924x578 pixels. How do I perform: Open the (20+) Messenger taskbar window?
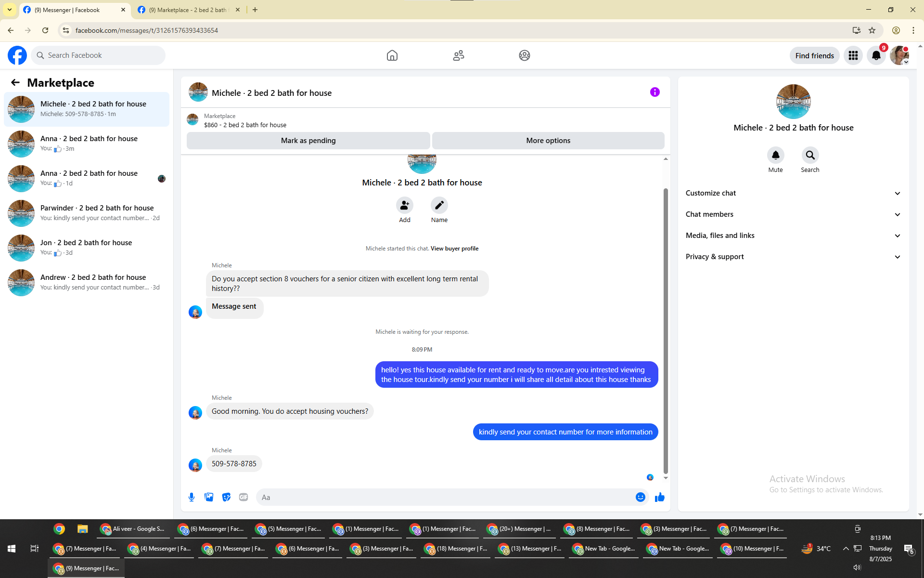coord(520,529)
